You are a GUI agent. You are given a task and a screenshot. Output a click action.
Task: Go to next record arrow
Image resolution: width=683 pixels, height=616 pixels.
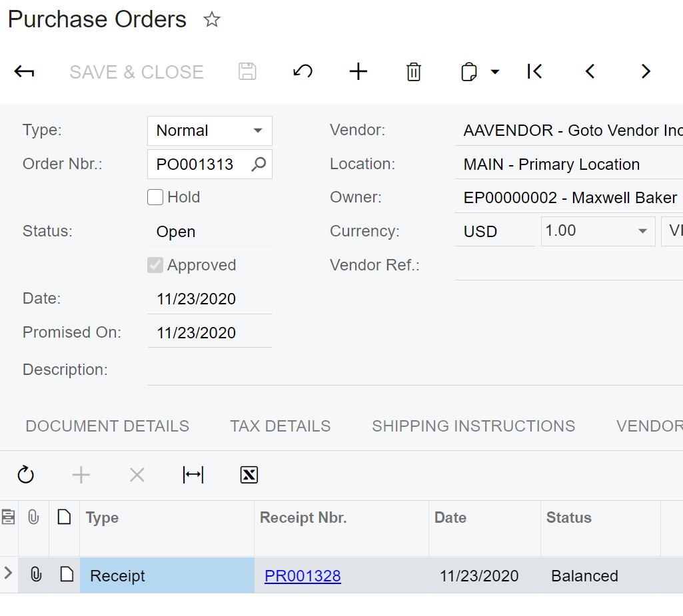(x=645, y=72)
